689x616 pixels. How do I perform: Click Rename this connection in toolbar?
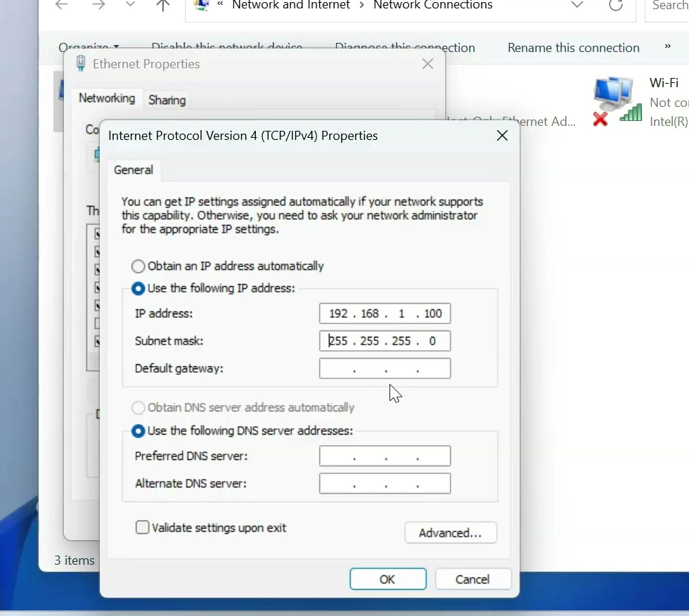pos(574,48)
